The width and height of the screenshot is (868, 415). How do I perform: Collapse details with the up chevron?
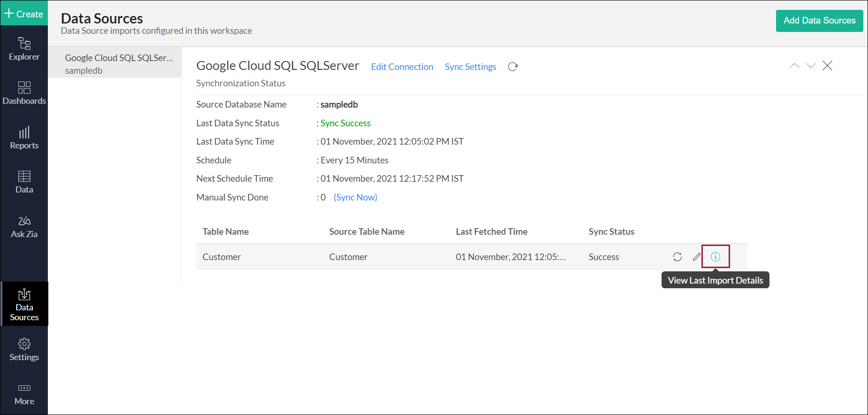pyautogui.click(x=794, y=66)
